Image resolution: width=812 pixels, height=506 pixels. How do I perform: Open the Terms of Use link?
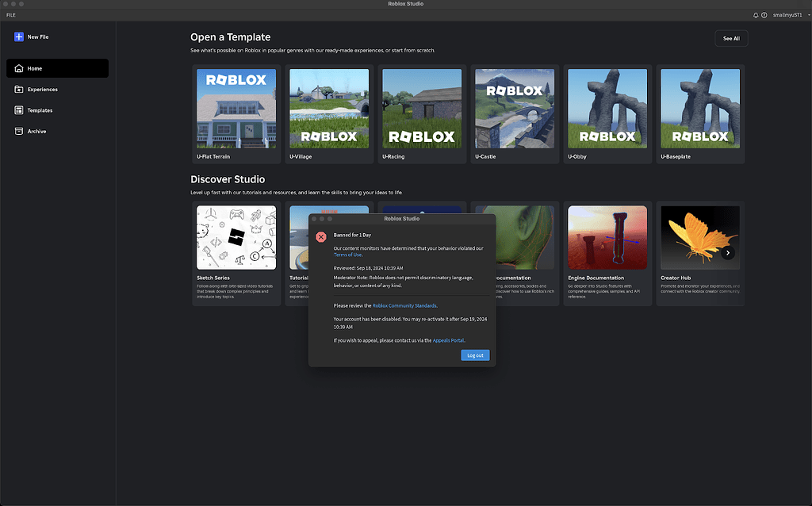coord(347,255)
